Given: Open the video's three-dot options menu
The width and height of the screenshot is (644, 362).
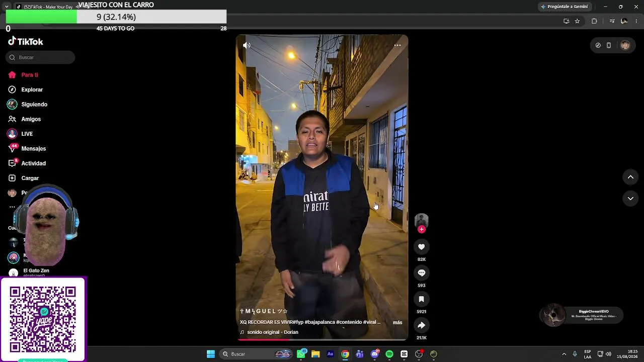Looking at the screenshot, I should [x=397, y=45].
